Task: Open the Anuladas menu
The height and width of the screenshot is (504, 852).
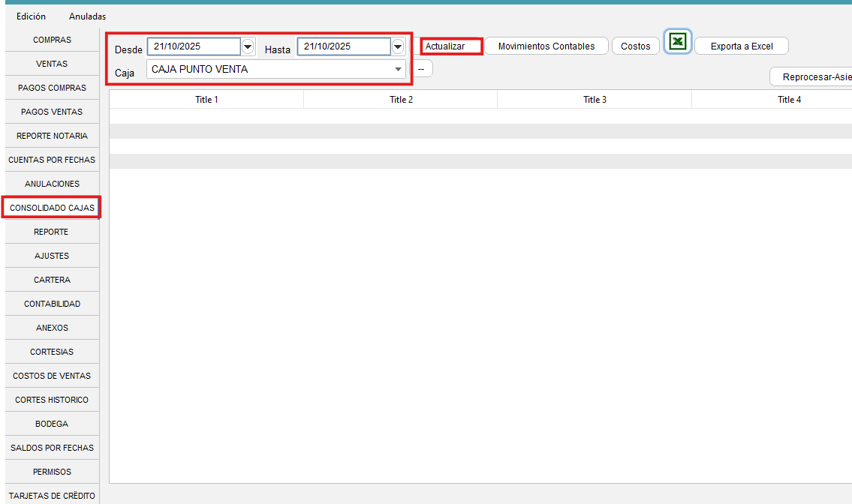Action: (87, 16)
